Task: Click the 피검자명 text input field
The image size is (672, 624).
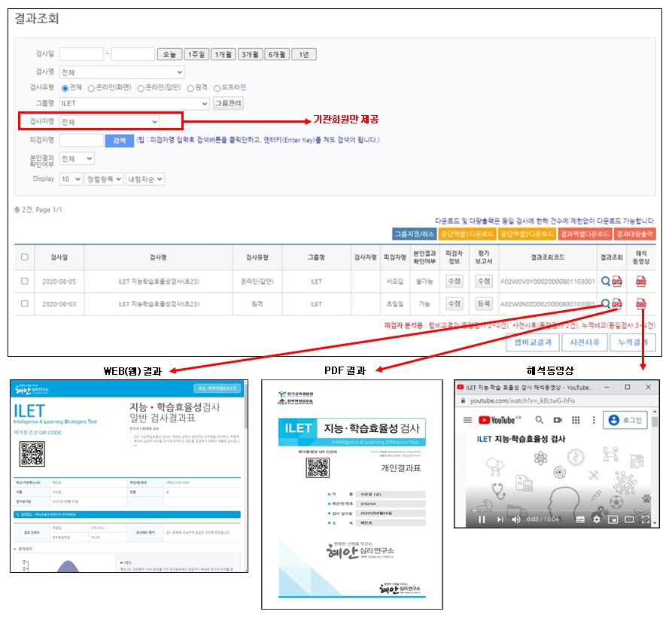Action: 81,140
